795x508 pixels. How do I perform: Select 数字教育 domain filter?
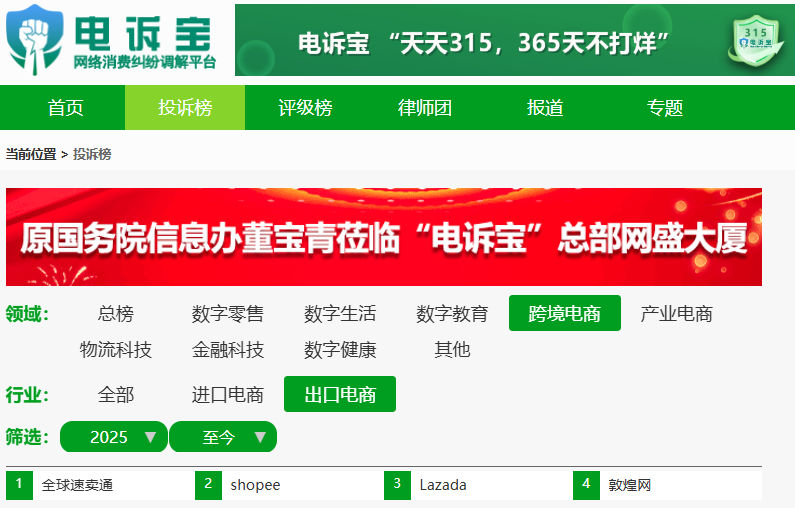click(452, 314)
